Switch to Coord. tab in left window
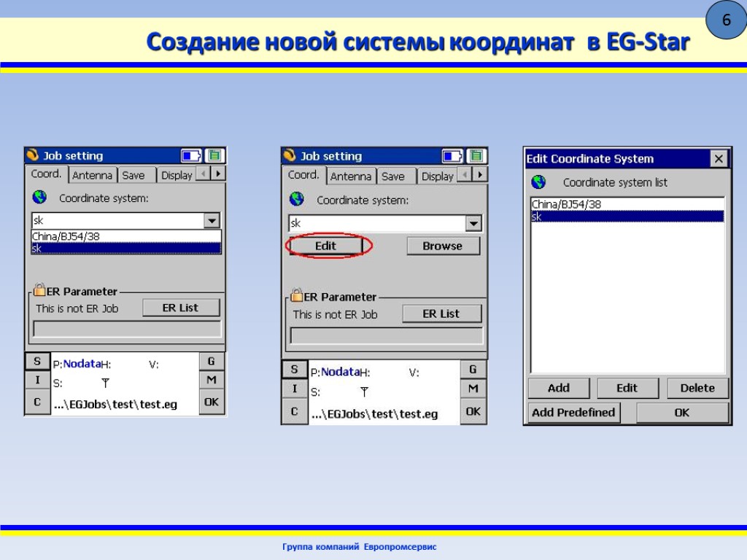This screenshot has width=747, height=560. click(46, 174)
